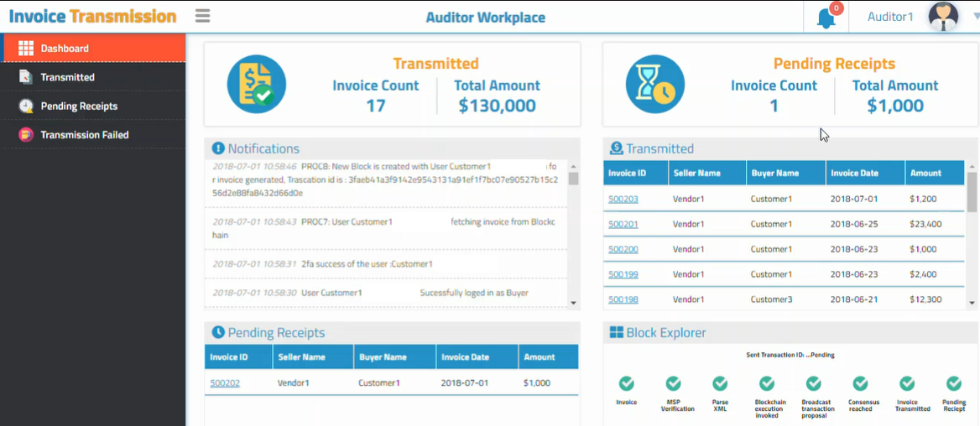Click the MSP Verification checkmark icon
Viewport: 980px width, 426px height.
pyautogui.click(x=673, y=383)
